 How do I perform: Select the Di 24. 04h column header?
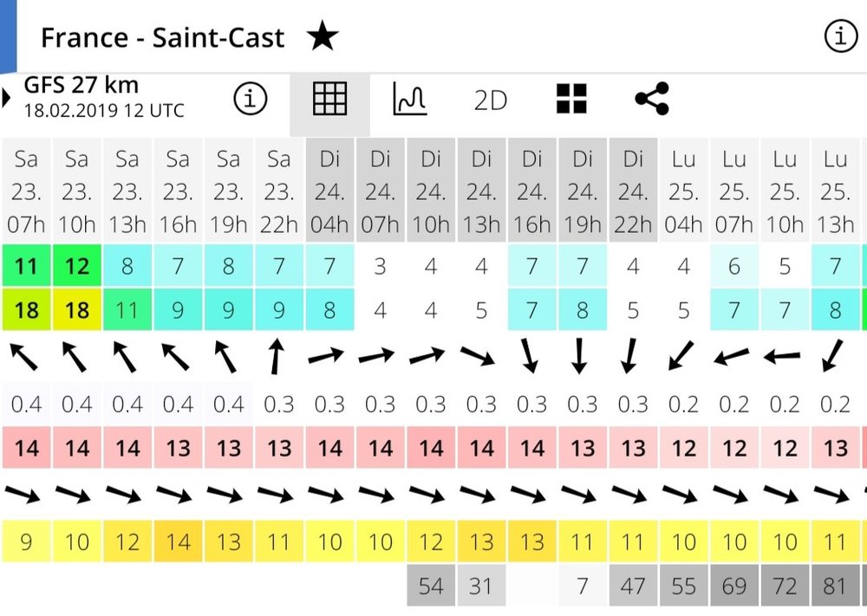point(329,191)
